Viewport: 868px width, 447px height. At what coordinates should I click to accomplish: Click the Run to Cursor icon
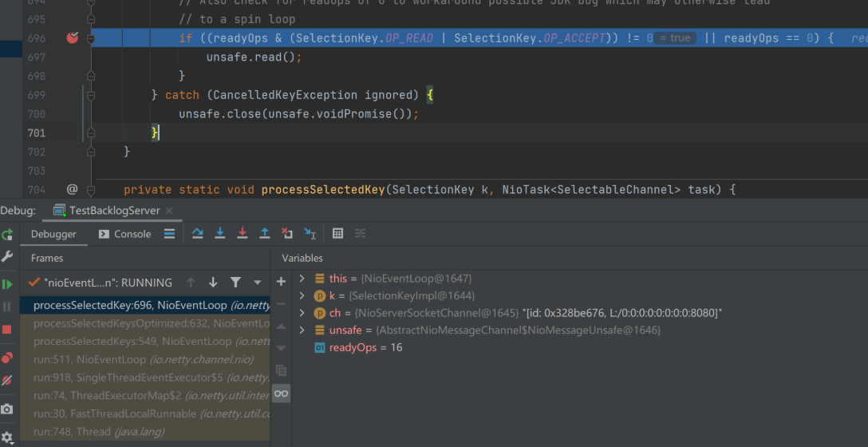310,233
